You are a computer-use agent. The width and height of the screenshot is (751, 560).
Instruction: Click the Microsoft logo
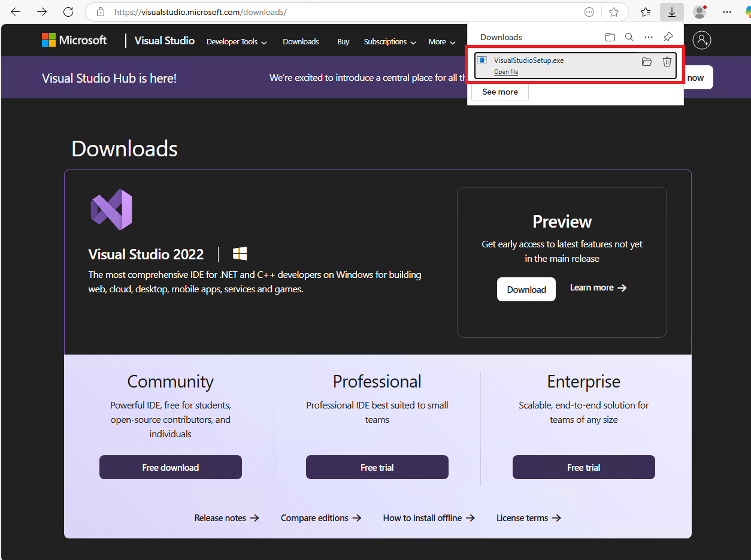coord(74,40)
